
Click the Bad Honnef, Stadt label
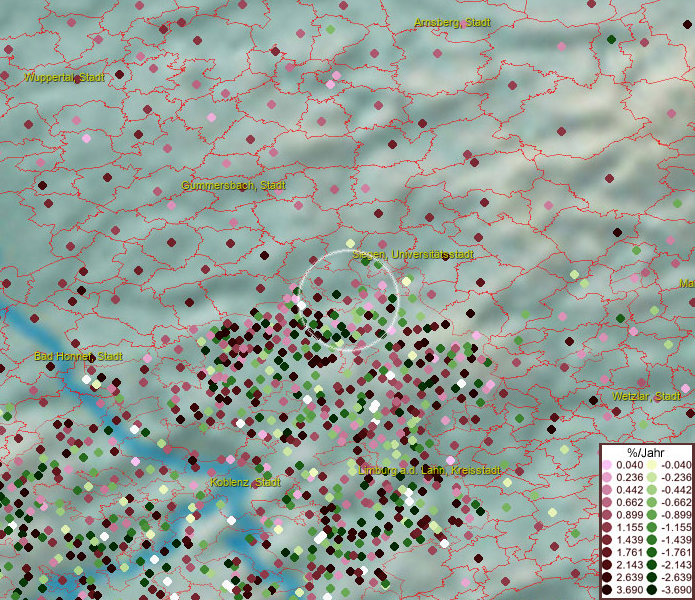78,356
